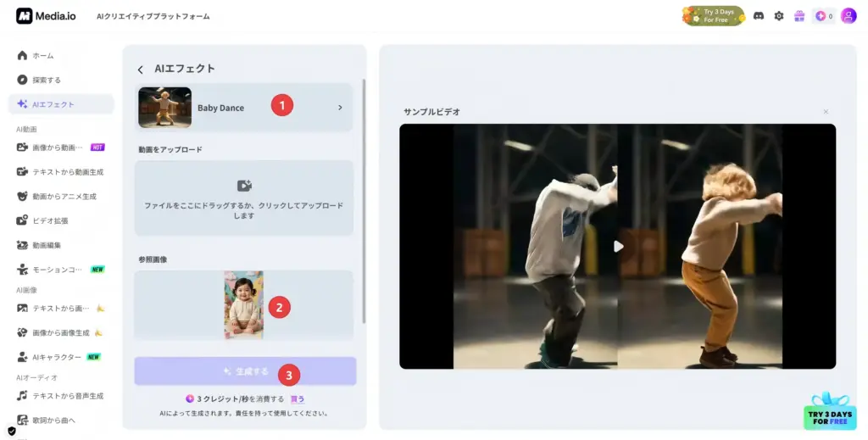The image size is (868, 440).
Task: Click the テキストから音声生成 music note icon
Action: 22,396
